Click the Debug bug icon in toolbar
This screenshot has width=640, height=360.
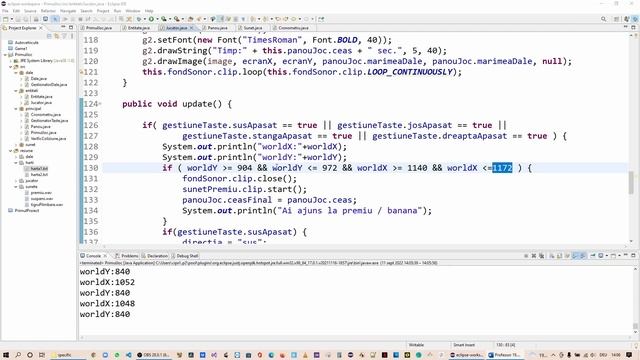[x=139, y=19]
